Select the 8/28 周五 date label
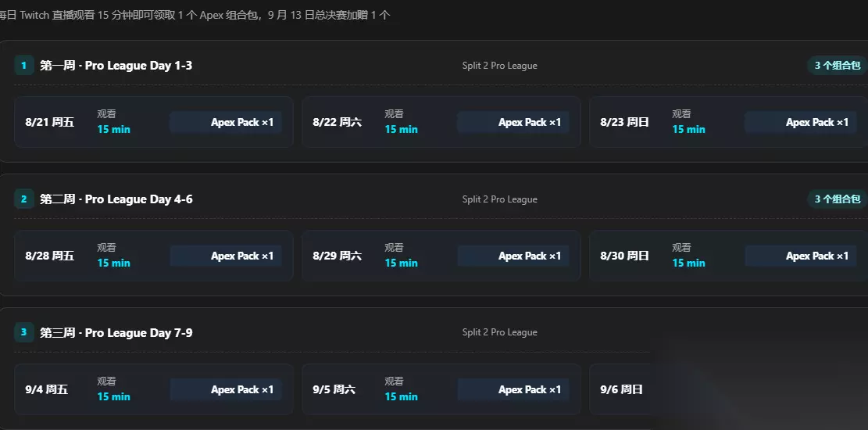 [50, 256]
